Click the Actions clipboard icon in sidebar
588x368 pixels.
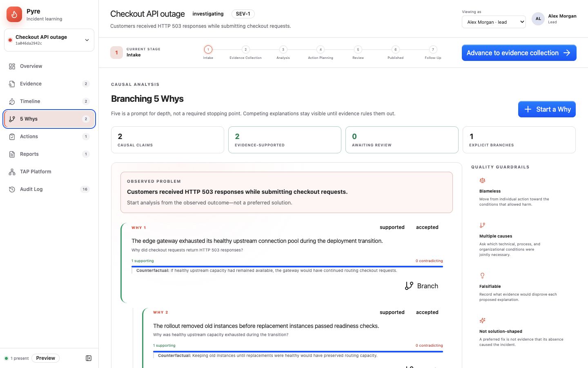12,137
